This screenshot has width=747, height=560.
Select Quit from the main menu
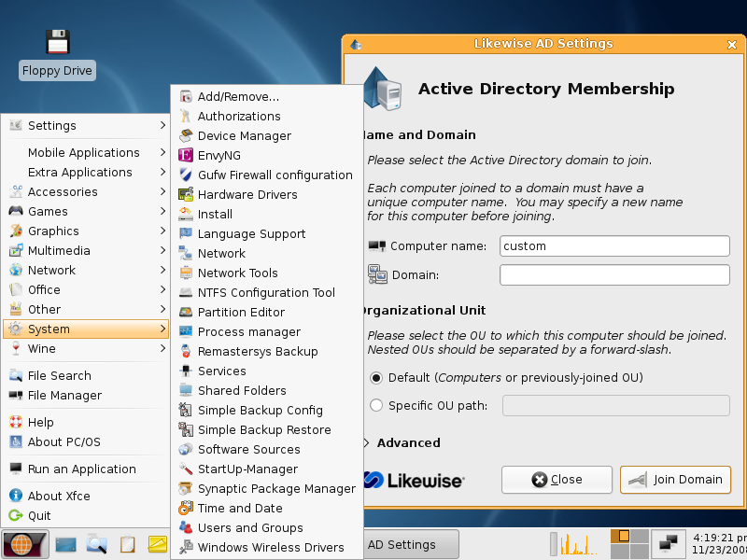tap(86, 516)
